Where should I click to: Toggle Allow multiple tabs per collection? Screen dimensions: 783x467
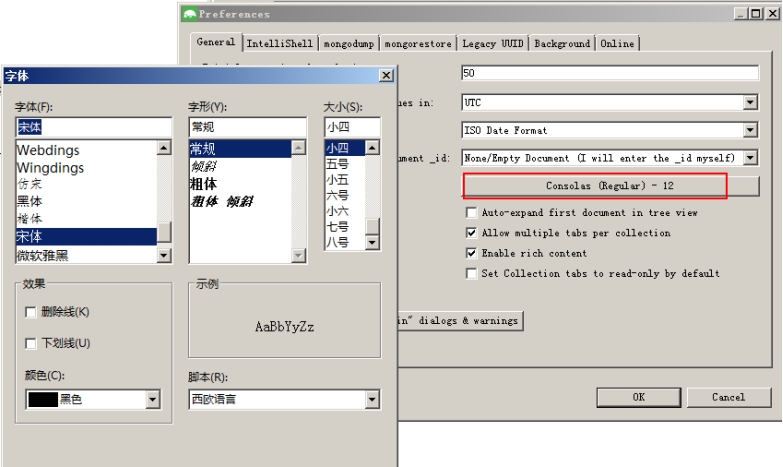click(x=471, y=233)
